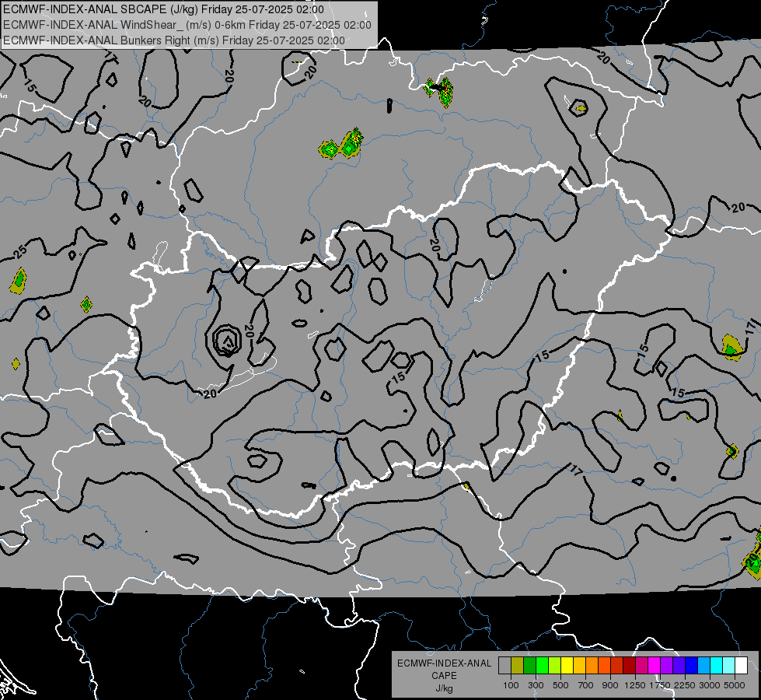Image resolution: width=761 pixels, height=700 pixels.
Task: Click the SBCAPE title line in header
Action: (163, 9)
